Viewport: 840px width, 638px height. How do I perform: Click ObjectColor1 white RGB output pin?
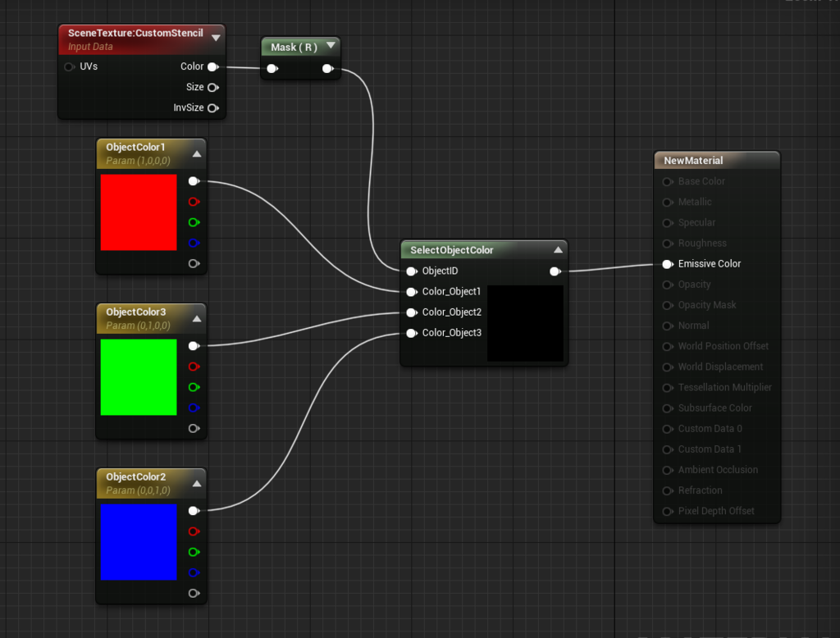(194, 181)
